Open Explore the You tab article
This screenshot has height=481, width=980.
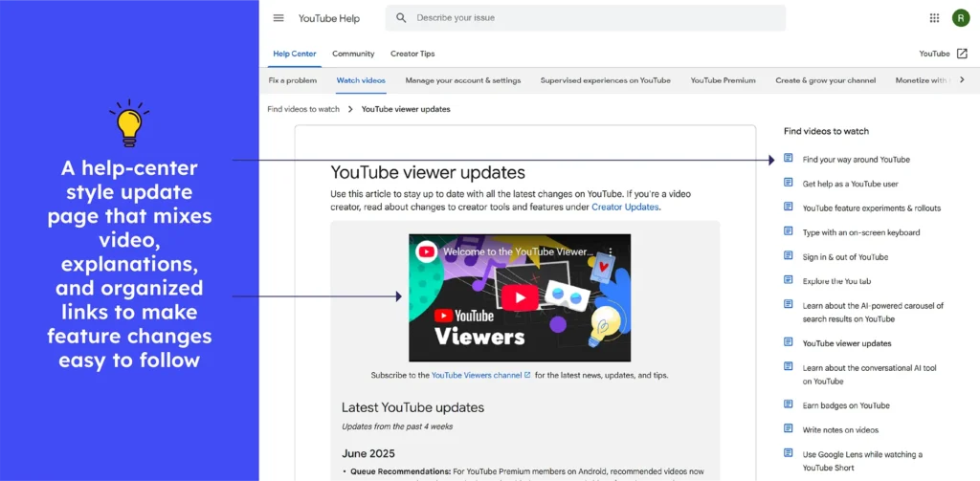click(x=836, y=281)
